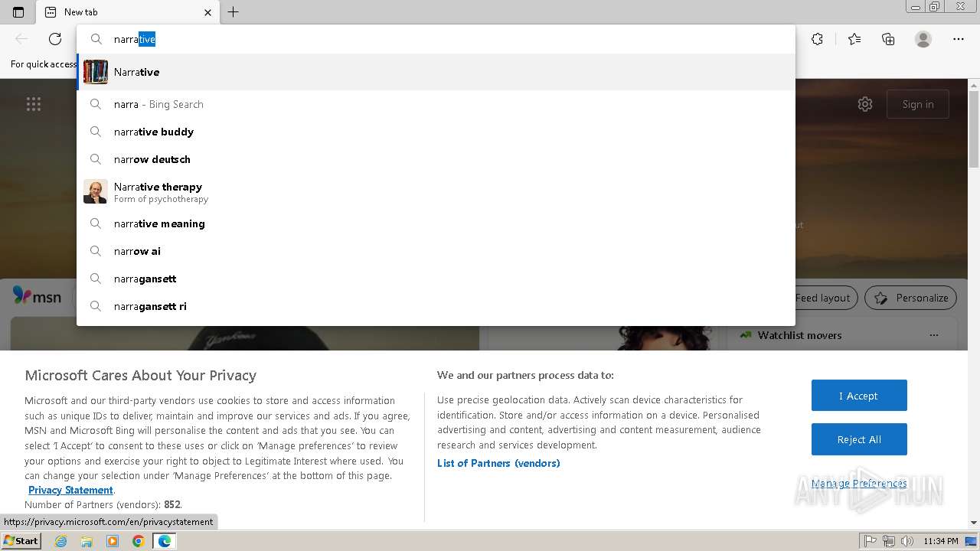Click the Edge taskbar icon
Image resolution: width=980 pixels, height=551 pixels.
164,541
